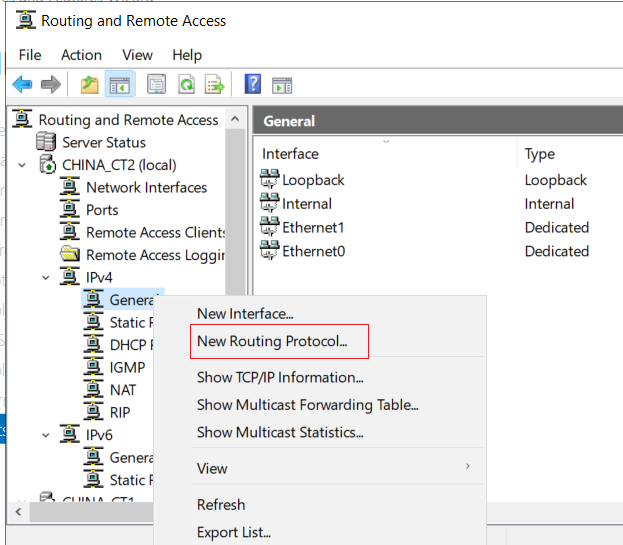Screen dimensions: 623x545
Task: Click the blue Back arrow toolbar icon
Action: tap(22, 85)
